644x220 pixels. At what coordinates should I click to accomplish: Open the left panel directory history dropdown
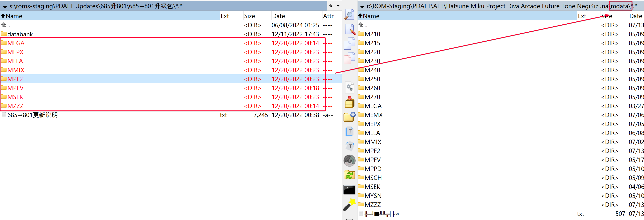(338, 6)
